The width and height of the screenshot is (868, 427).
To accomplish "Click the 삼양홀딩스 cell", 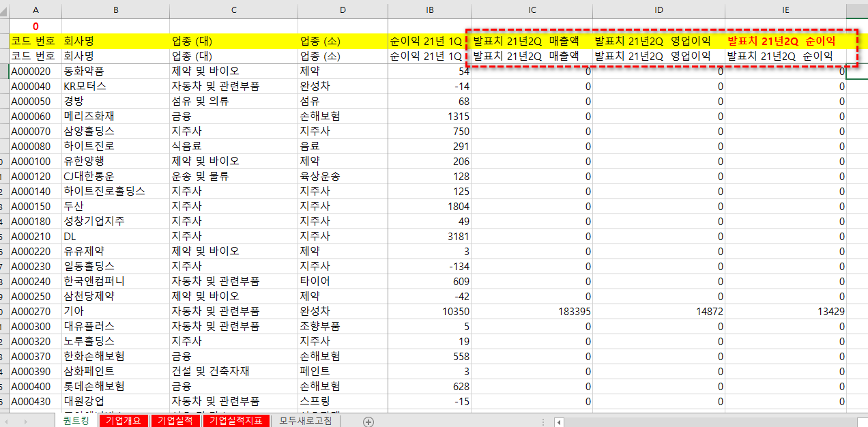I will point(115,131).
